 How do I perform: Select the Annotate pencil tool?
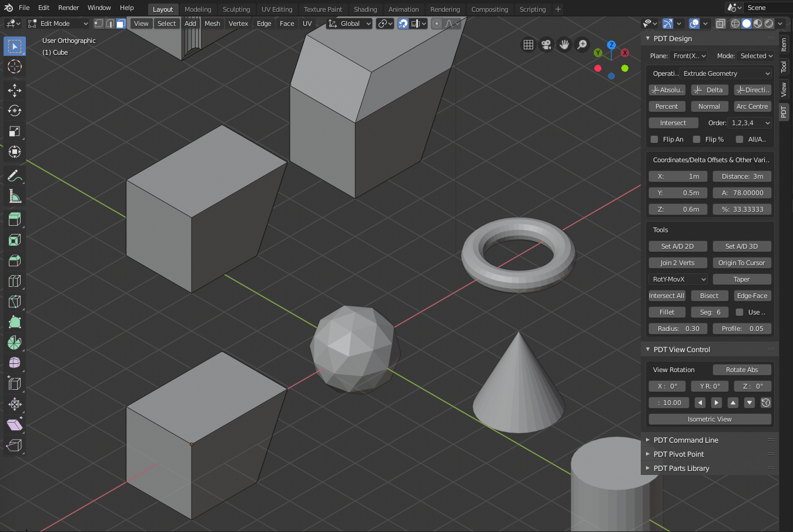tap(15, 176)
